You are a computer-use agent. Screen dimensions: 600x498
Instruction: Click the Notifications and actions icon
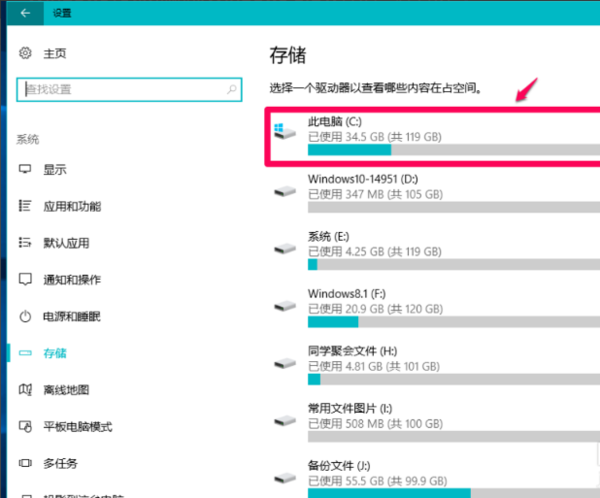coord(25,280)
